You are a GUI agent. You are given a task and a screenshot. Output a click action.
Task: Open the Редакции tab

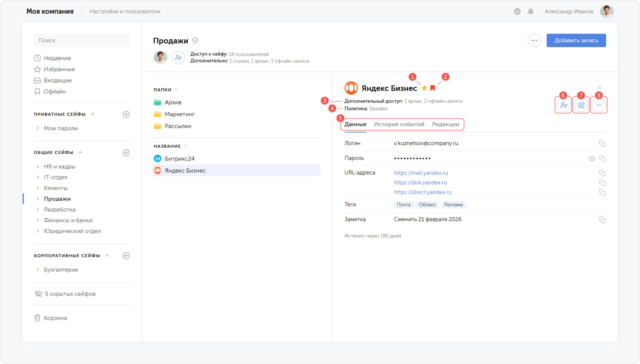tap(445, 124)
